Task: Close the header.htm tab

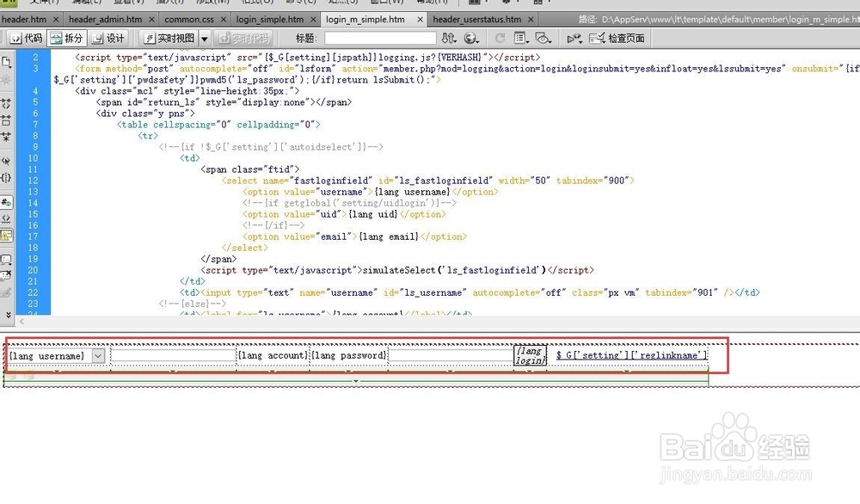Action: coord(55,19)
